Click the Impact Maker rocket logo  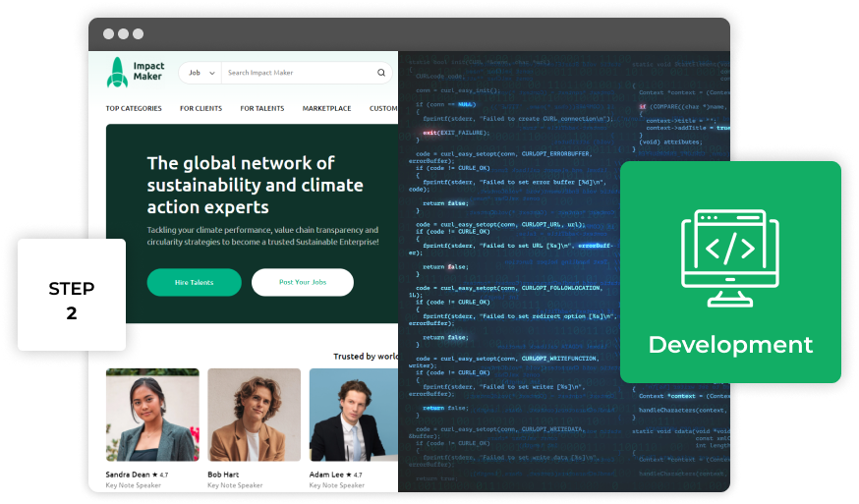click(x=117, y=73)
